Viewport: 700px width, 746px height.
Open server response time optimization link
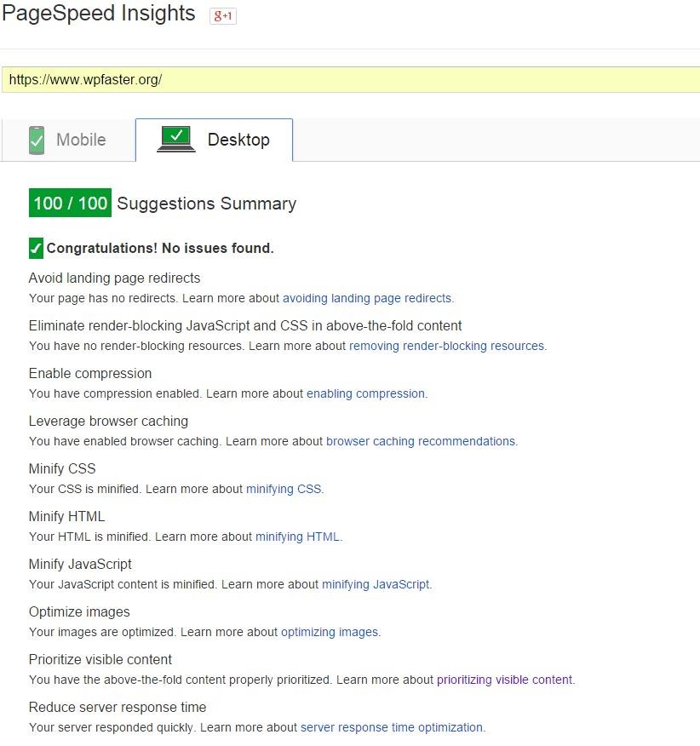(392, 727)
